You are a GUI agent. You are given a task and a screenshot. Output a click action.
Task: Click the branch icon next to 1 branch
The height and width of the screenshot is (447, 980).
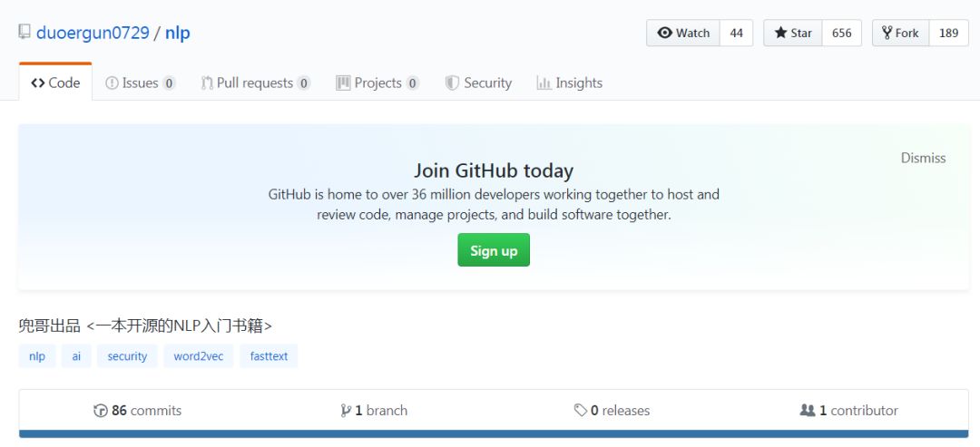coord(346,411)
